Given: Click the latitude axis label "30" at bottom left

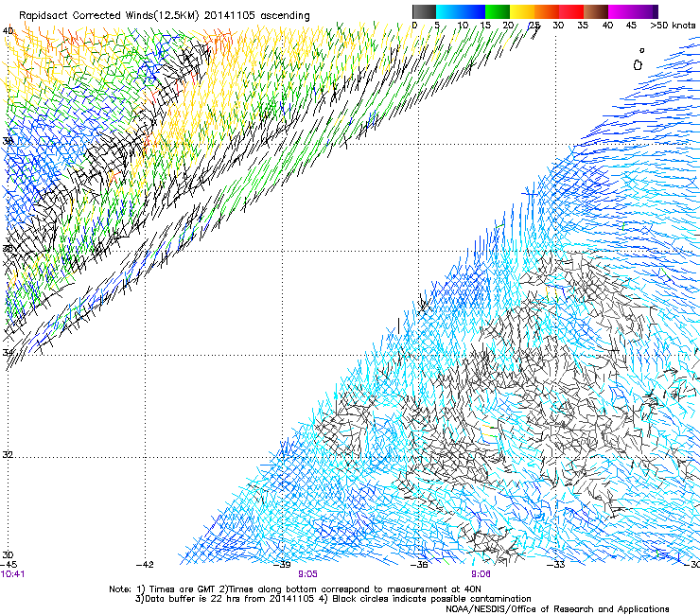Looking at the screenshot, I should click(x=8, y=555).
